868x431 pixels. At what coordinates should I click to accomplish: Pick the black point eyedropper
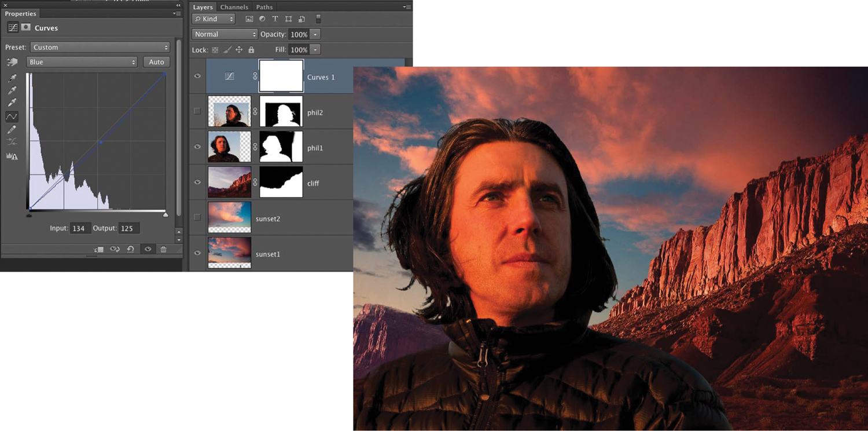[x=12, y=78]
